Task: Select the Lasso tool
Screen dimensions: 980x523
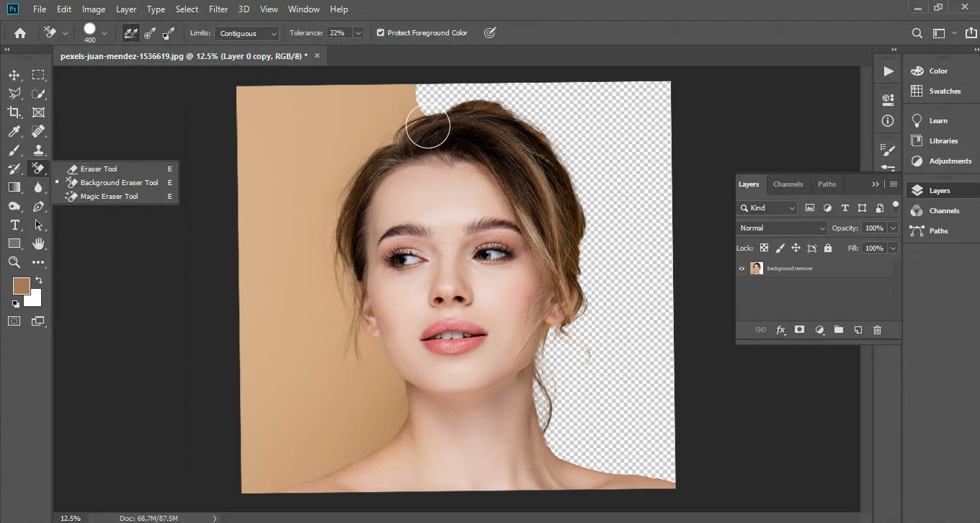Action: [14, 93]
